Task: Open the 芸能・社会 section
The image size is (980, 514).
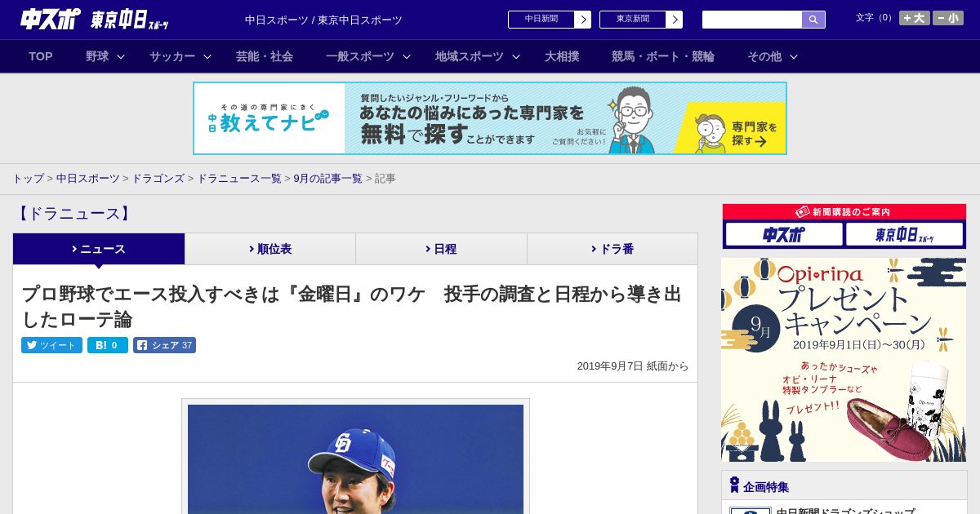Action: tap(265, 56)
